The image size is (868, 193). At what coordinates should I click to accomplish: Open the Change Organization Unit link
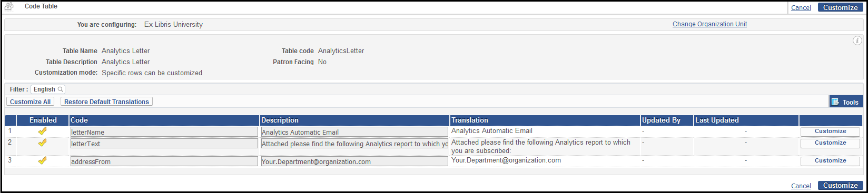[x=709, y=24]
